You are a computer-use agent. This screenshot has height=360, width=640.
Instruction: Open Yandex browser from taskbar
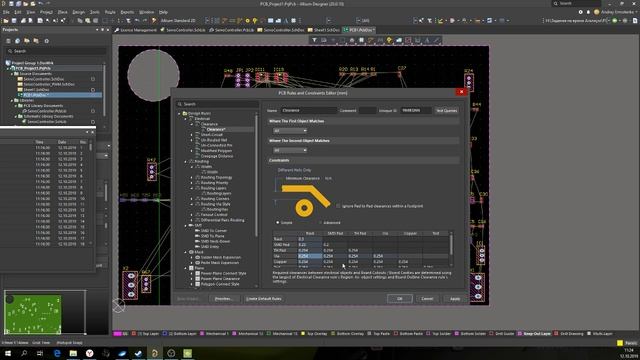tap(89, 353)
